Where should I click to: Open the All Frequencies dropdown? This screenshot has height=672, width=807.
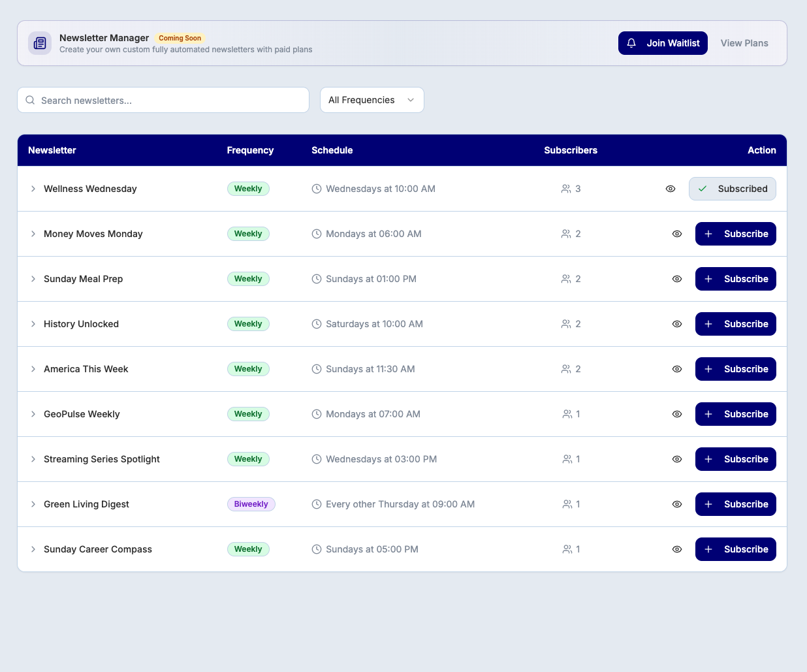tap(372, 100)
